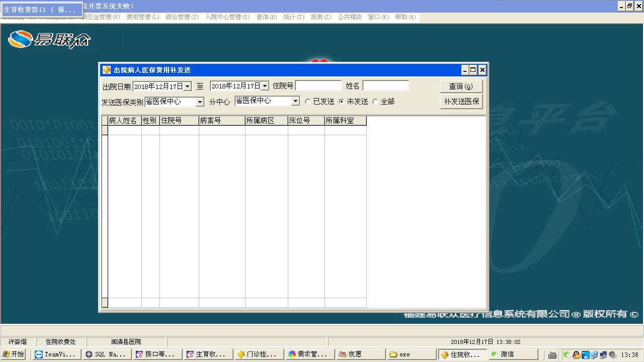The image size is (644, 362).
Task: Click the 许添熠 status bar entry
Action: [18, 342]
